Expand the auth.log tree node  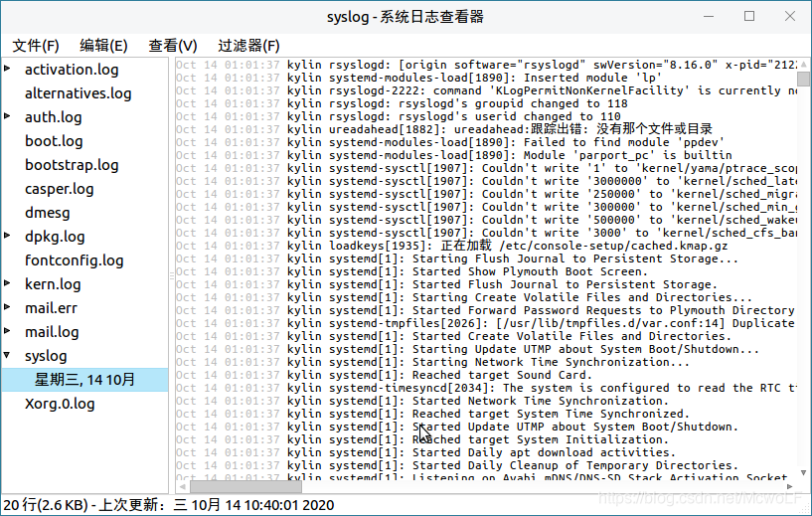pos(7,115)
